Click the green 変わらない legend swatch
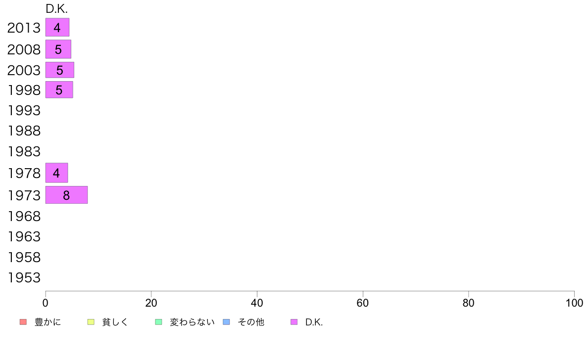The height and width of the screenshot is (364, 588). click(x=158, y=322)
